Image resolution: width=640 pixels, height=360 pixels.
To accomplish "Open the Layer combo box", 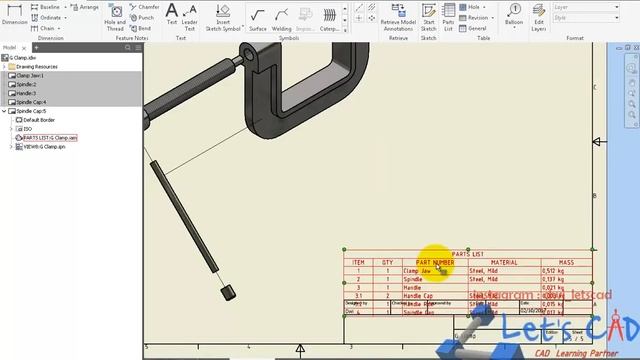I will coord(586,7).
